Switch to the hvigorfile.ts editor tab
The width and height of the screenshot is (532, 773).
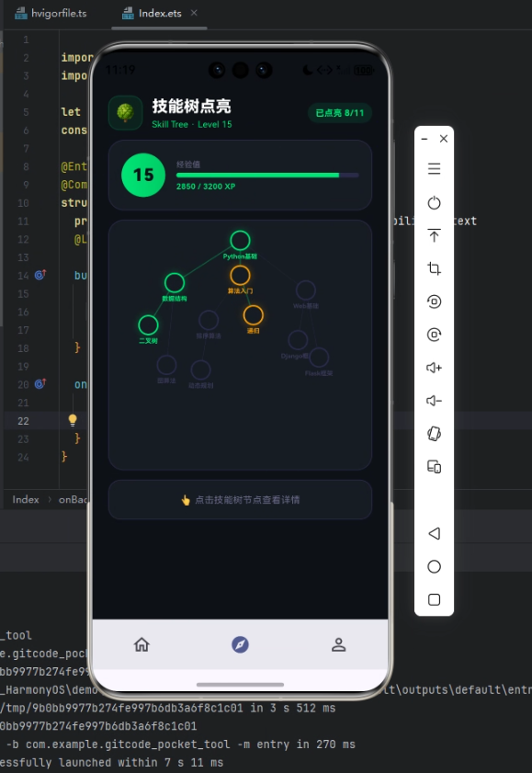click(x=51, y=13)
